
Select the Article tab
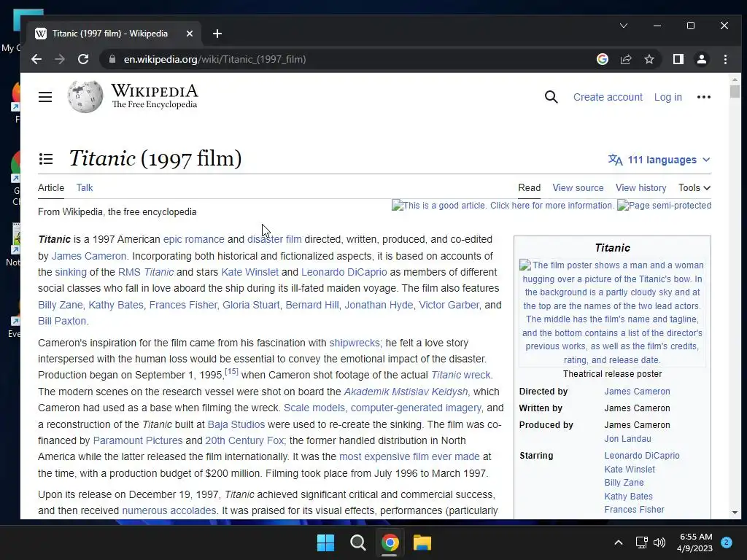pyautogui.click(x=51, y=187)
